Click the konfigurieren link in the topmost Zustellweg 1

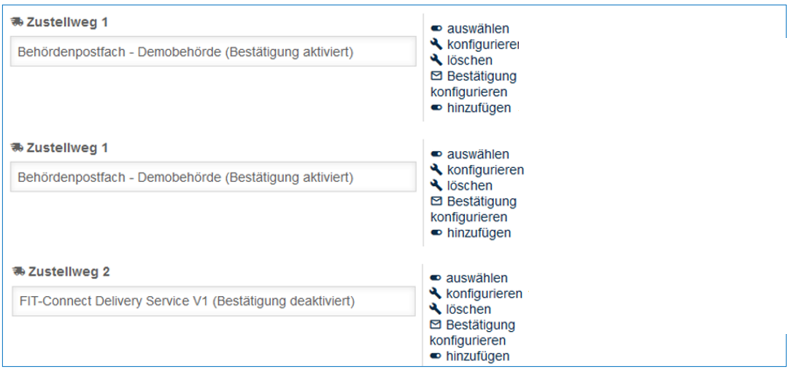pos(483,45)
